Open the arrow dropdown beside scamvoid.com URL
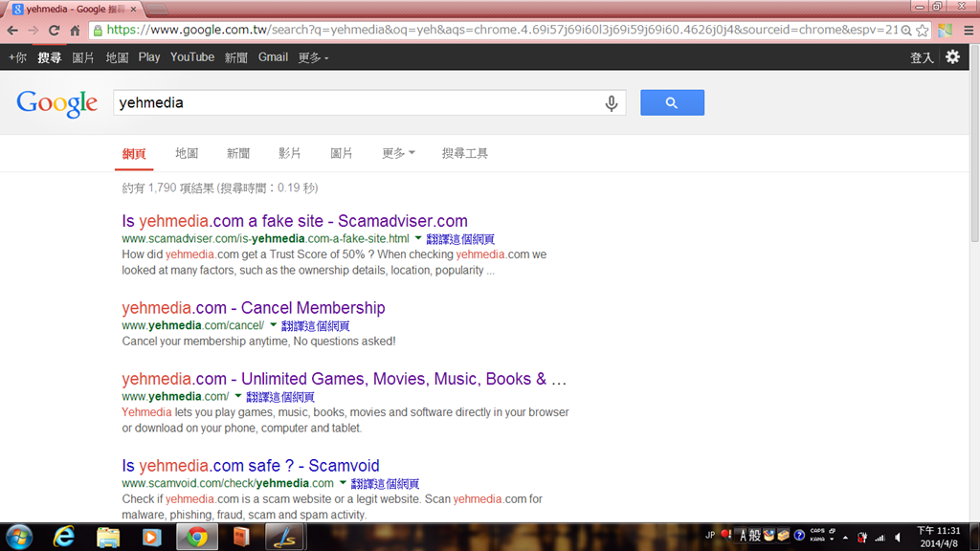The image size is (980, 551). tap(344, 482)
